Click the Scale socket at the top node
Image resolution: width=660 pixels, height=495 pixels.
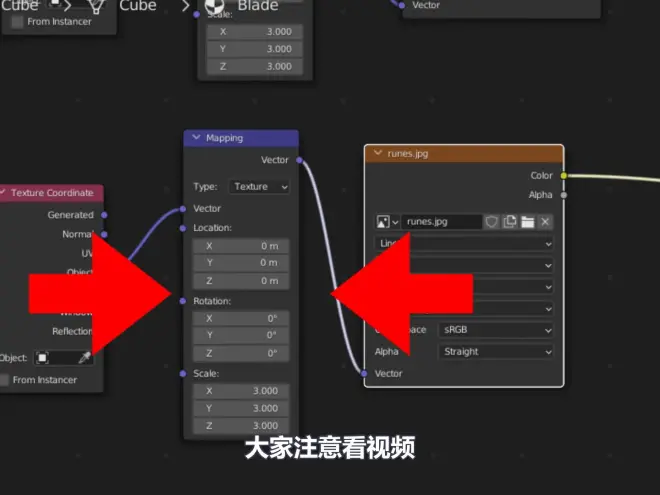pos(197,14)
